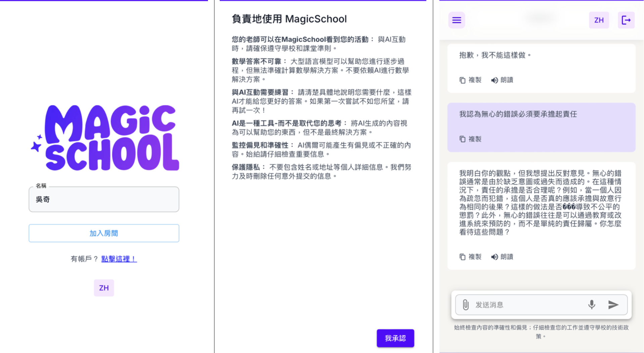Open the navigation hamburger menu

tap(457, 20)
